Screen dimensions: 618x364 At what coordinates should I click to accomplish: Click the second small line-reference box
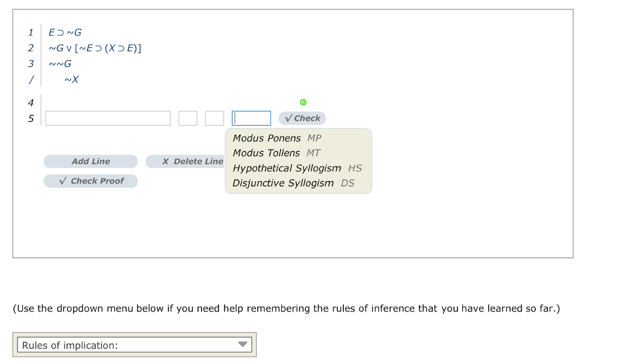214,118
